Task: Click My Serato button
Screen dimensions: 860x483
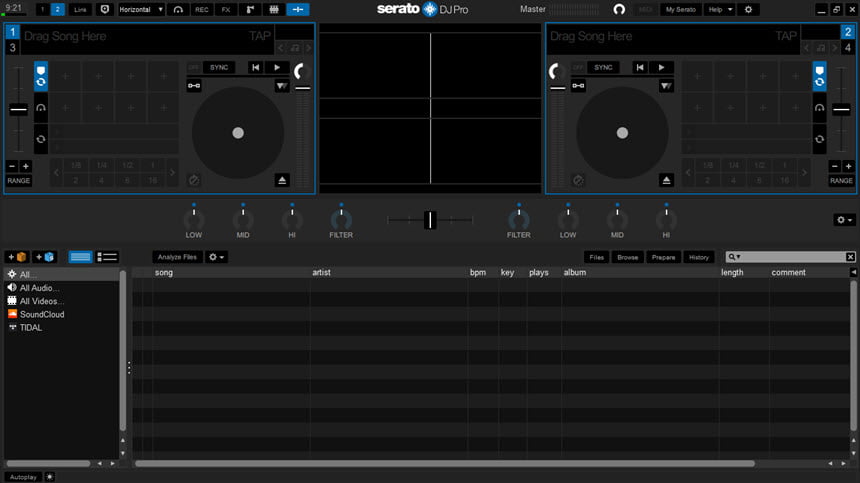Action: (681, 9)
